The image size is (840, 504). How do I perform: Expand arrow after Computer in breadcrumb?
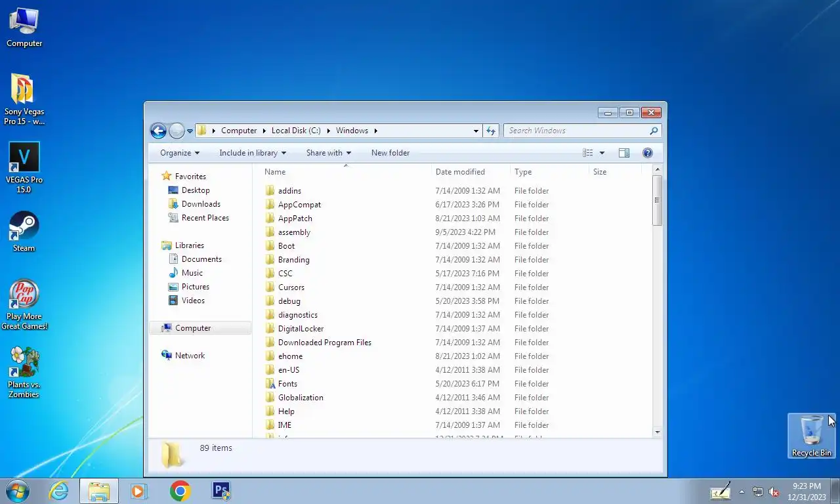click(264, 131)
